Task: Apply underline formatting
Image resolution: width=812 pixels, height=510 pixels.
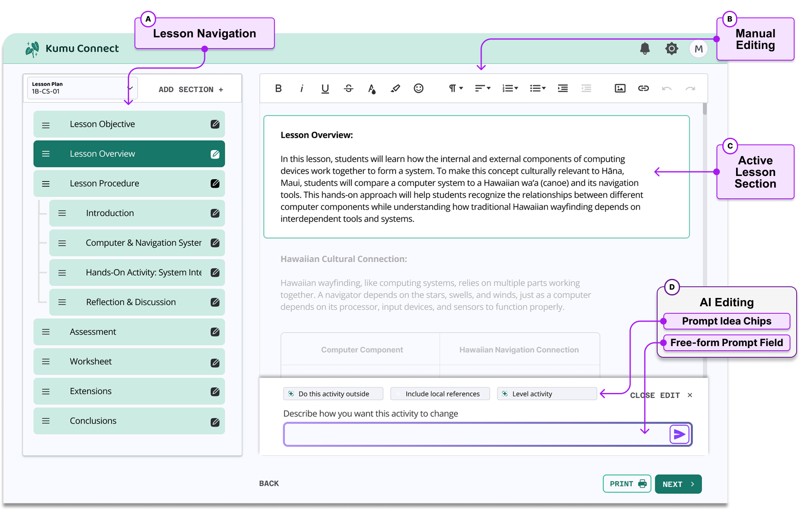Action: tap(325, 88)
